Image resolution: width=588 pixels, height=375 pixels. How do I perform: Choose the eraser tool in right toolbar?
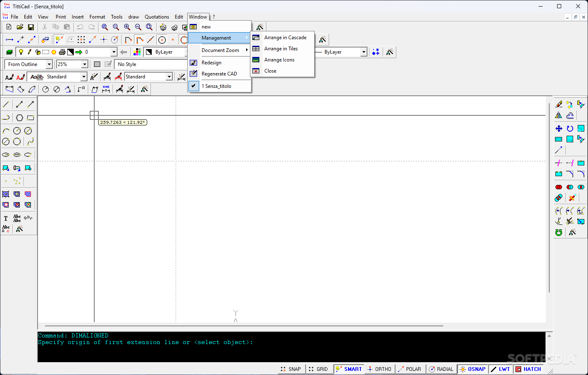point(559,104)
